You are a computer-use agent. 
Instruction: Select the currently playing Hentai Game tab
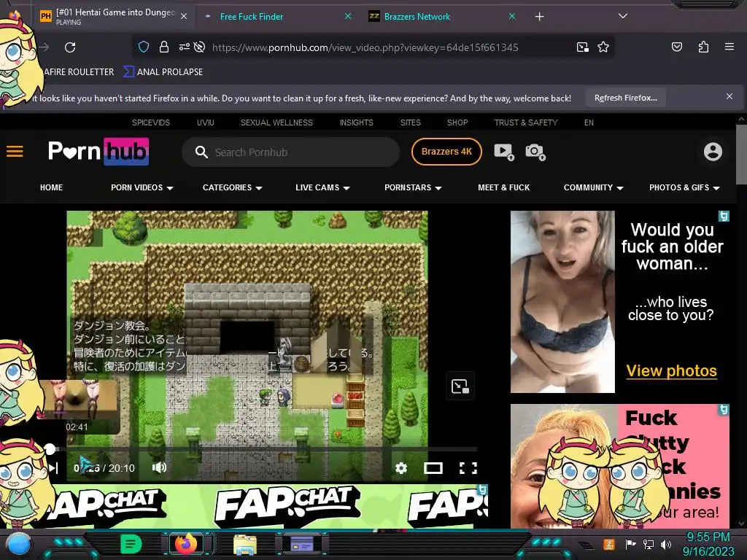pyautogui.click(x=115, y=16)
